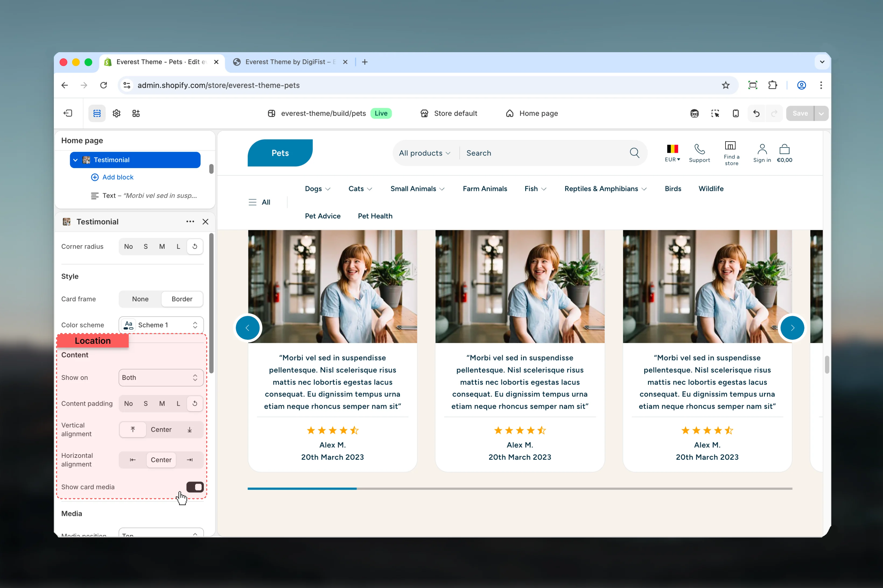Click the redo icon
Viewport: 883px width, 588px height.
coord(774,113)
